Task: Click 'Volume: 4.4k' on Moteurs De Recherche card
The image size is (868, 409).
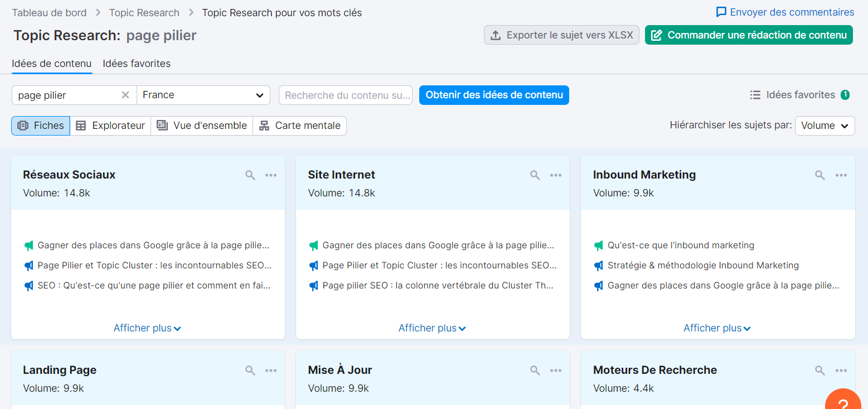Action: (x=623, y=388)
